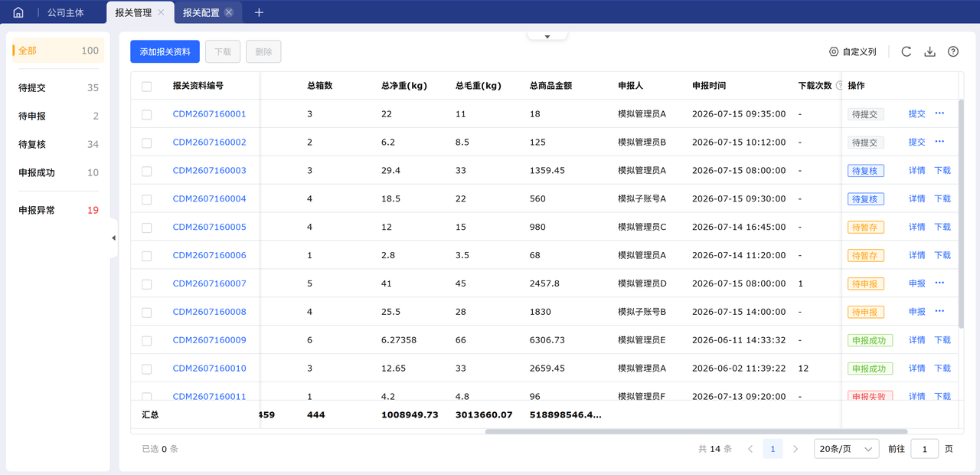Close the 报关配置 tab
Image resolution: width=980 pixels, height=475 pixels.
228,12
